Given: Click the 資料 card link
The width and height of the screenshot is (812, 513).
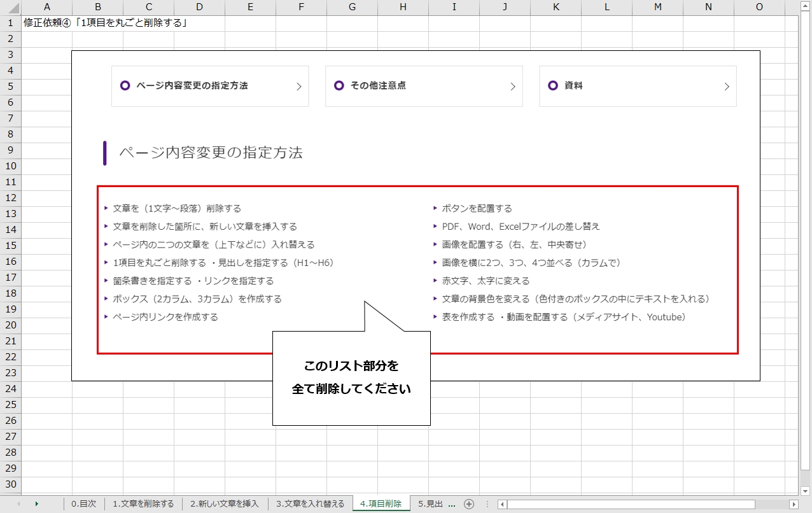Looking at the screenshot, I should click(x=638, y=86).
